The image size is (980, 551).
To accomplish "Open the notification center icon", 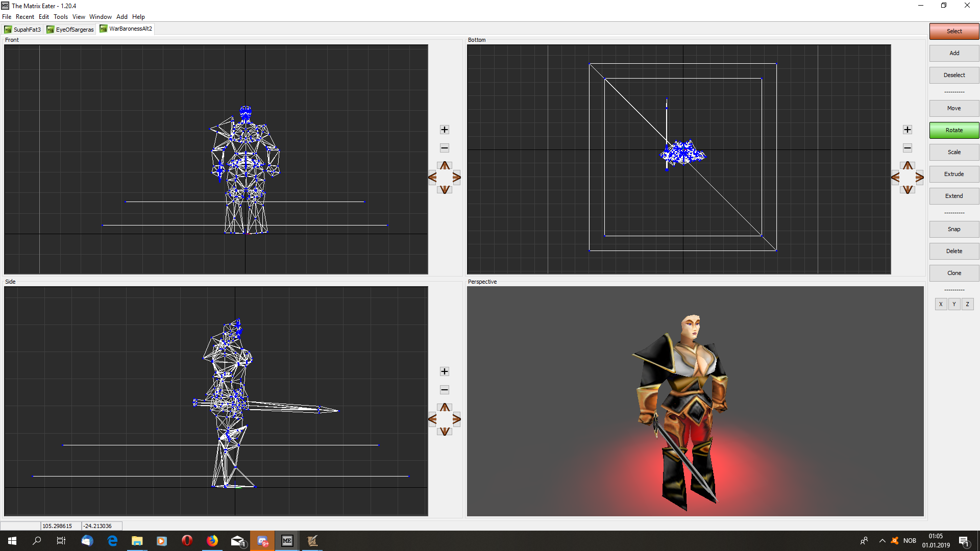I will [964, 541].
